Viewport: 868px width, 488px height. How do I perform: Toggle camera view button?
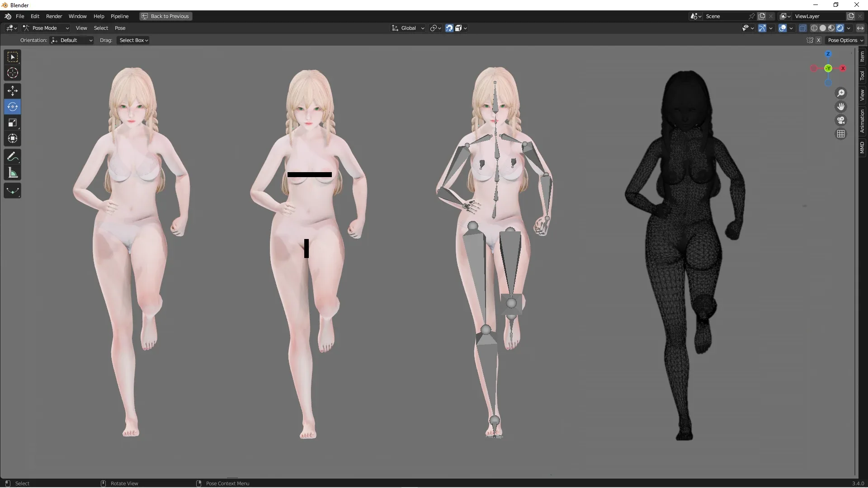[841, 120]
